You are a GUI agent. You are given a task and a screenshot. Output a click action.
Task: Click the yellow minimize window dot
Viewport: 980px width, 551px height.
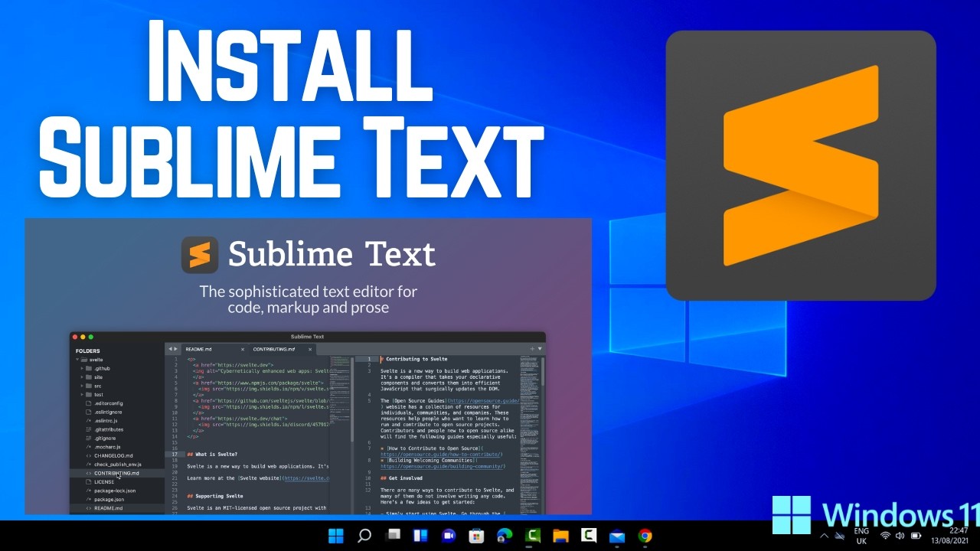tap(83, 337)
